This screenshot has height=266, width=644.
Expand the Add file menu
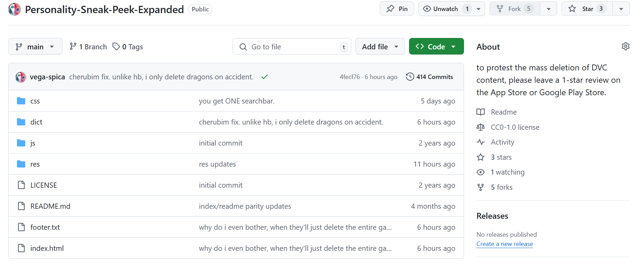pos(380,47)
